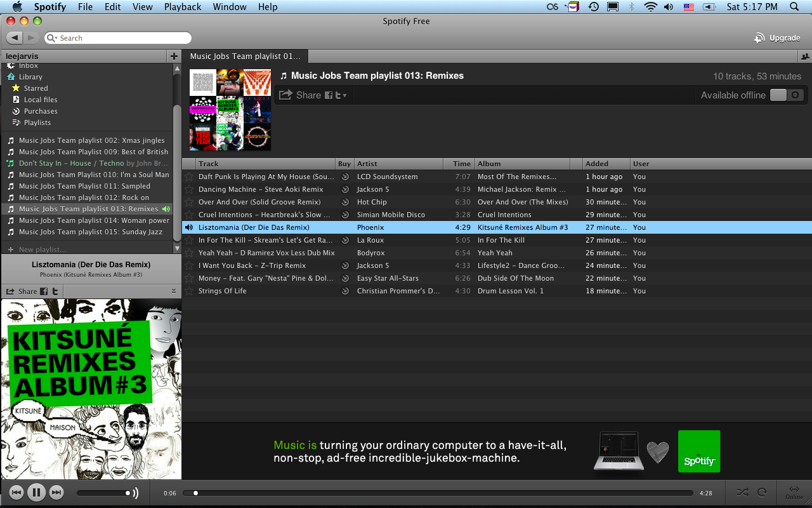Open Purchases in the sidebar
812x508 pixels.
pos(41,111)
